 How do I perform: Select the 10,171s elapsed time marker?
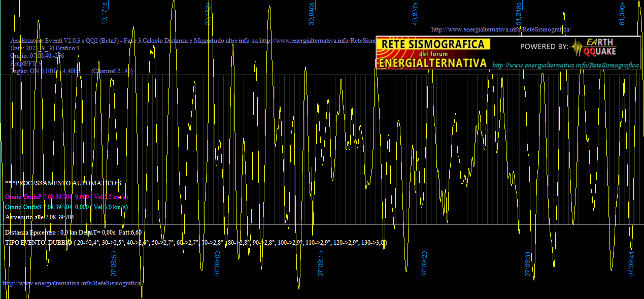105,14
